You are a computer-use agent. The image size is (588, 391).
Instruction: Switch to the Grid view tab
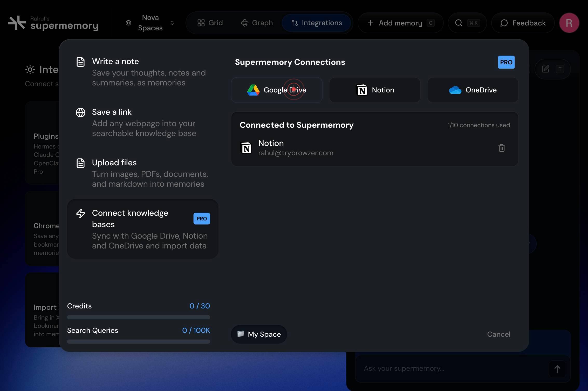pos(210,23)
